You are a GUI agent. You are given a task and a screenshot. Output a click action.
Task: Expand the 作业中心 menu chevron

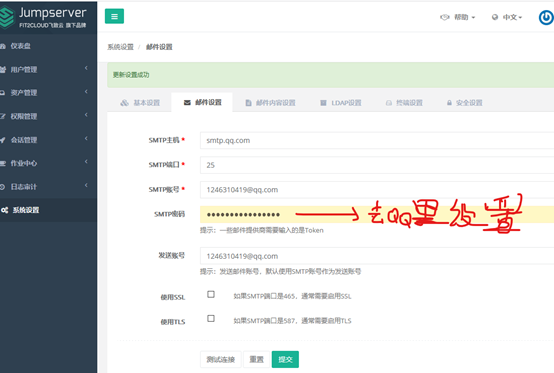(86, 162)
